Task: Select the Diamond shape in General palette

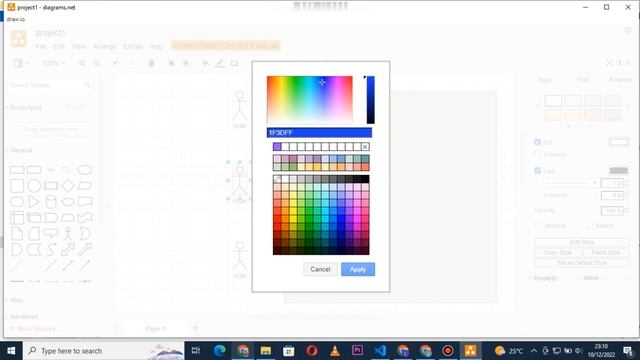Action: point(68,186)
